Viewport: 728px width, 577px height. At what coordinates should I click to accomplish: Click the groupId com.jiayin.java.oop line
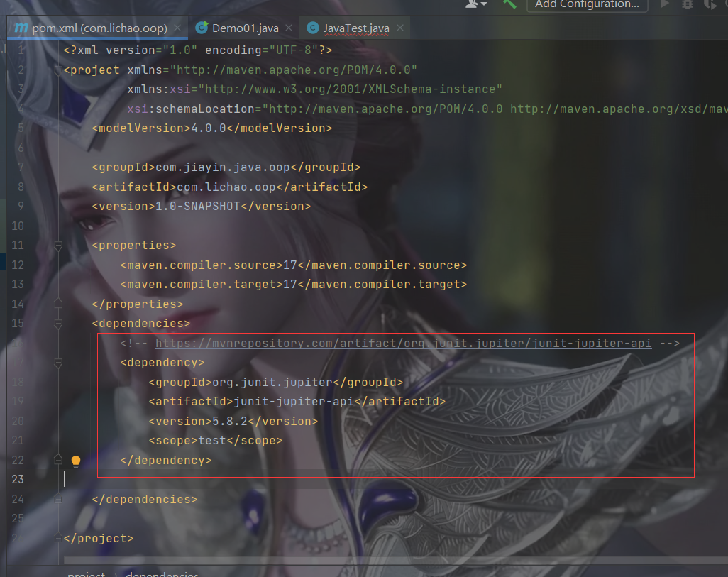pos(226,167)
